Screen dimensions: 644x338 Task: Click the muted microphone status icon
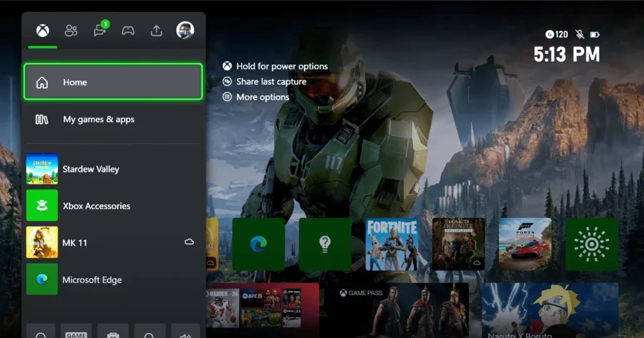tap(579, 35)
